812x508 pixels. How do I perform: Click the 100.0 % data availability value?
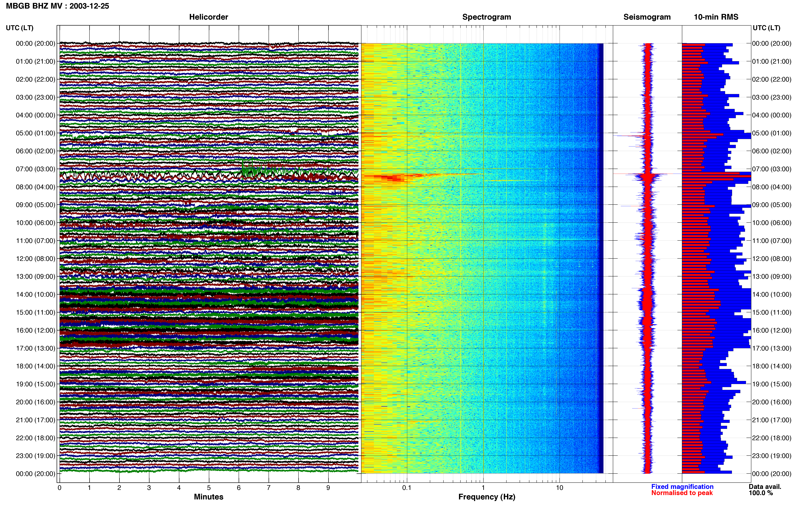(x=761, y=493)
